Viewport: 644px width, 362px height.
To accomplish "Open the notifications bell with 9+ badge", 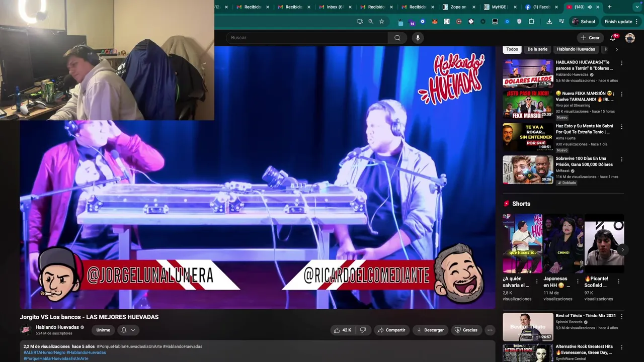I will click(613, 38).
